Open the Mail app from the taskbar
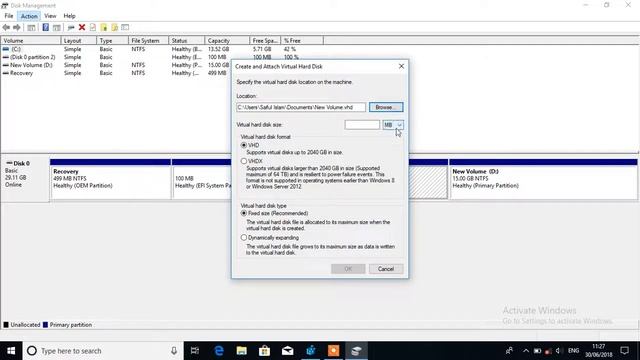640x360 pixels. pyautogui.click(x=287, y=351)
